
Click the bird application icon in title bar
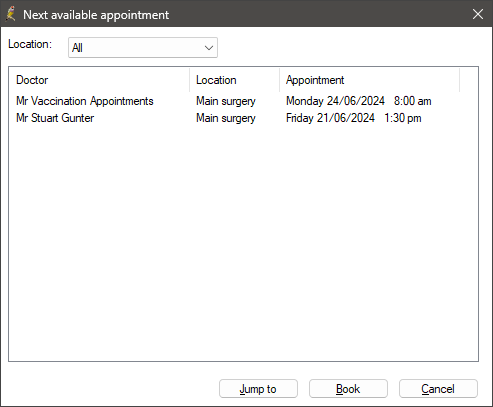click(11, 14)
